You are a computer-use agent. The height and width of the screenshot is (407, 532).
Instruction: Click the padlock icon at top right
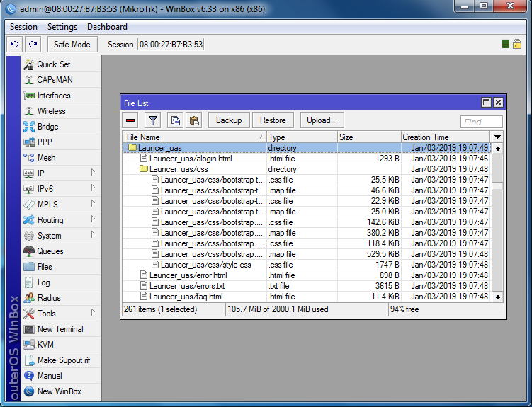tap(517, 44)
